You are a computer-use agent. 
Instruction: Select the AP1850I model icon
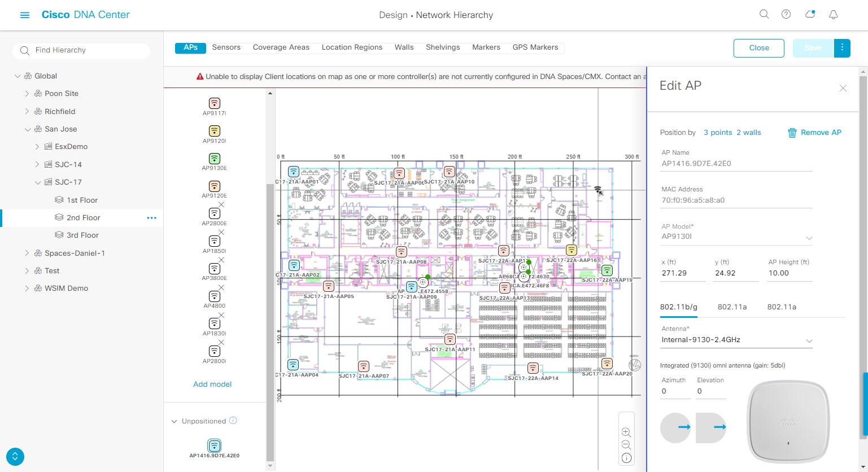214,241
